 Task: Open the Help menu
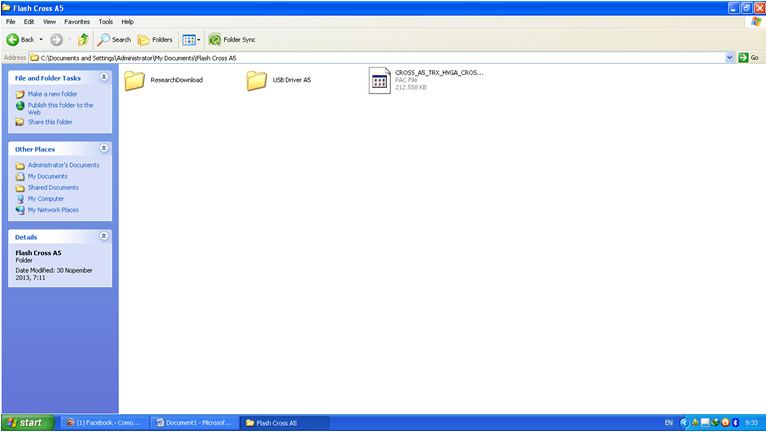click(128, 22)
